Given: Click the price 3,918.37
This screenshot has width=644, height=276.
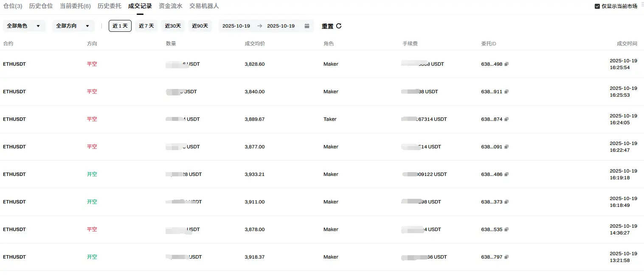Looking at the screenshot, I should [x=255, y=257].
